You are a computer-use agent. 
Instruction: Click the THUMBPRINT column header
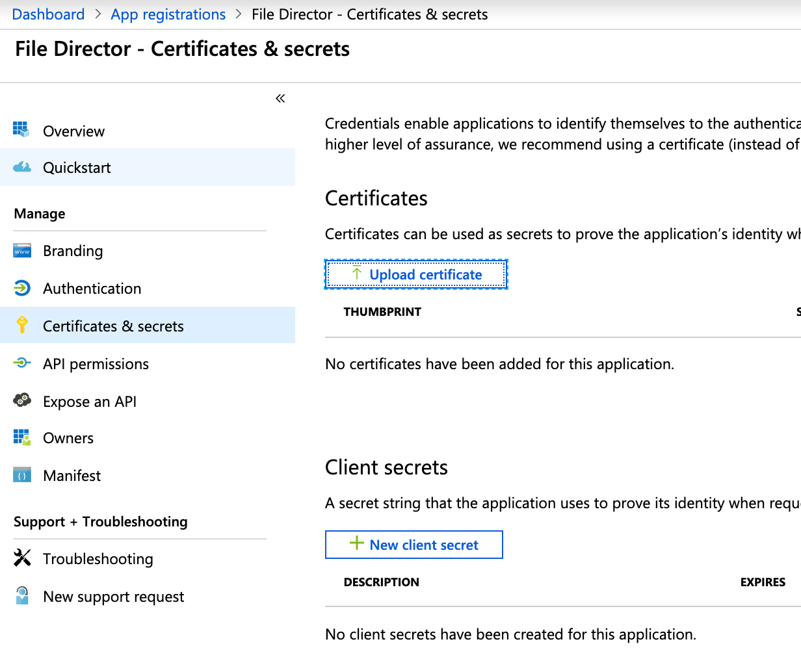coord(382,312)
